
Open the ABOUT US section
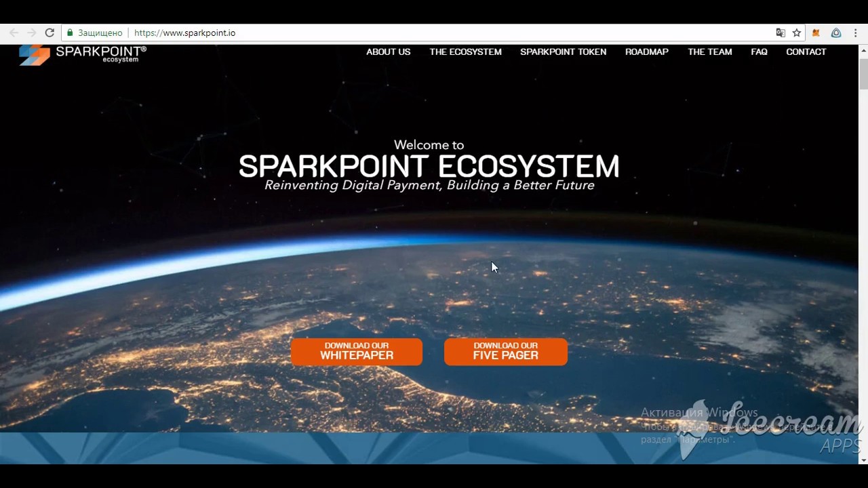pos(389,52)
